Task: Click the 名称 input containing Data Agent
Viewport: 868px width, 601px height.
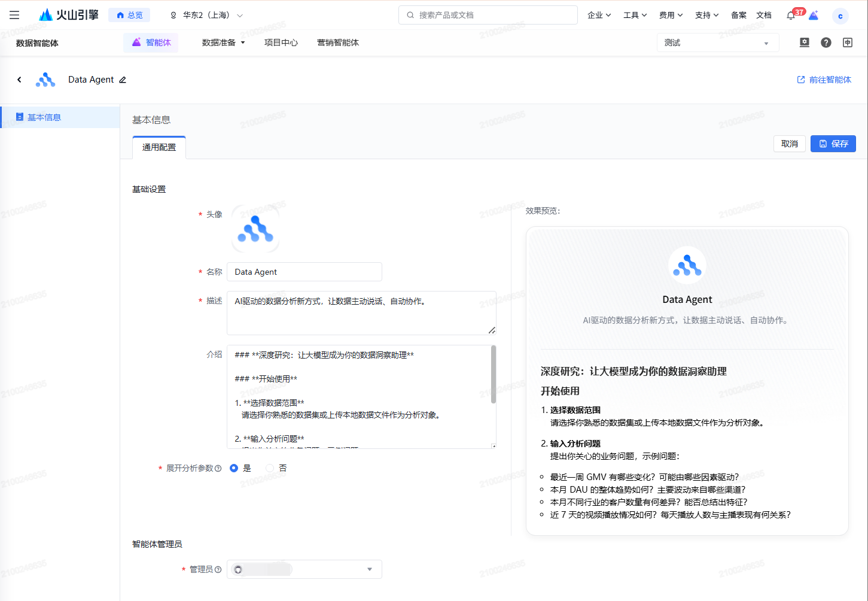Action: coord(304,272)
